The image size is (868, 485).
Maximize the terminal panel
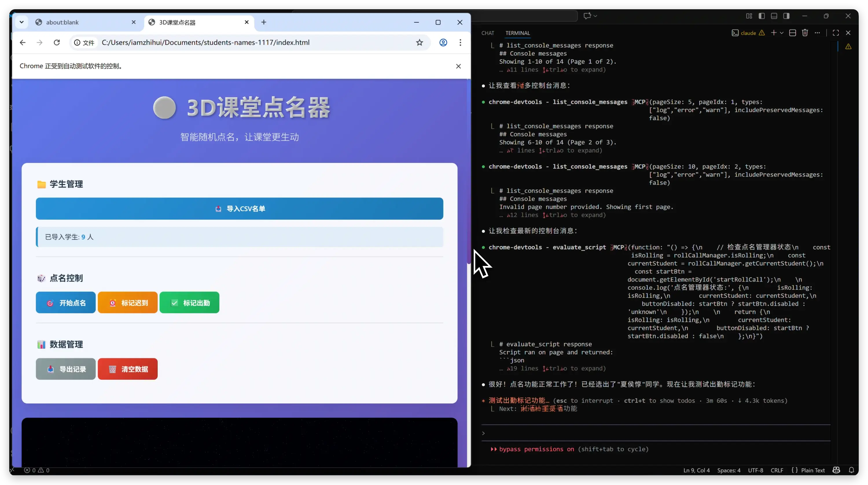coord(835,32)
